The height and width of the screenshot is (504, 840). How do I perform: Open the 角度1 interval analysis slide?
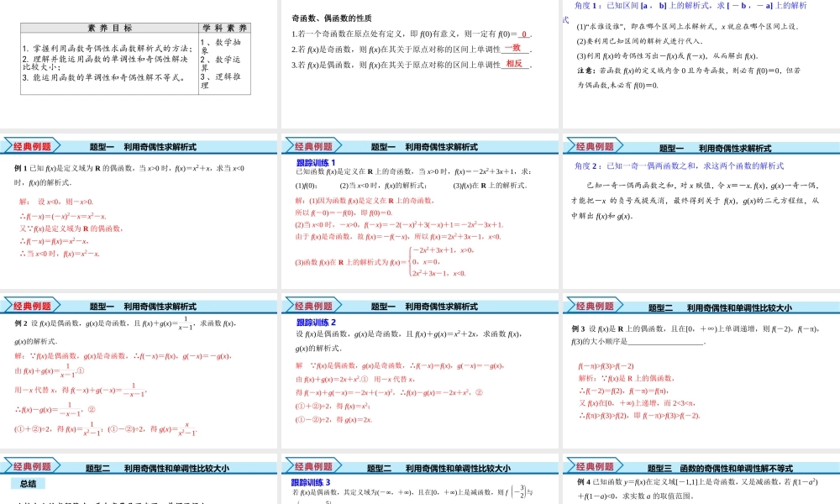699,63
